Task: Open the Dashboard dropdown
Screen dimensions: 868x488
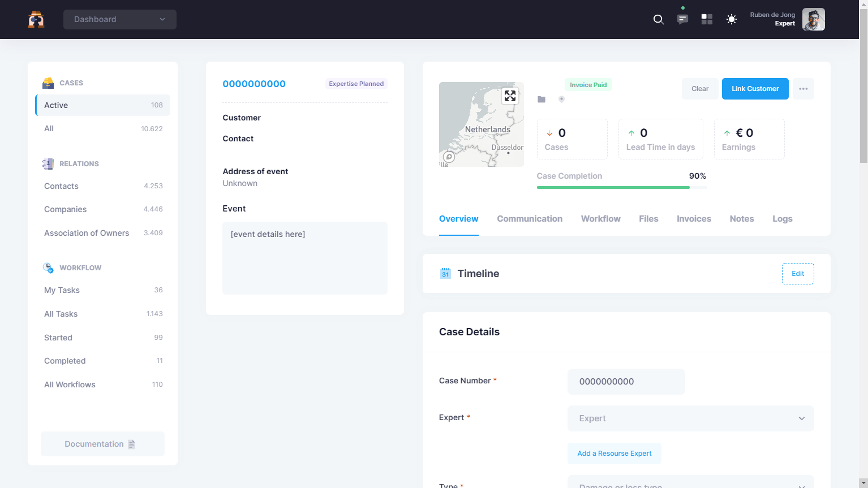Action: coord(120,19)
